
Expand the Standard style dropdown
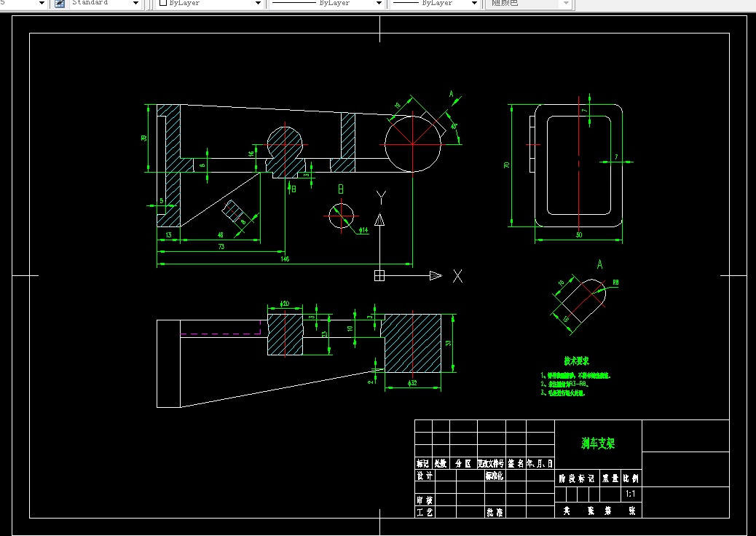136,4
